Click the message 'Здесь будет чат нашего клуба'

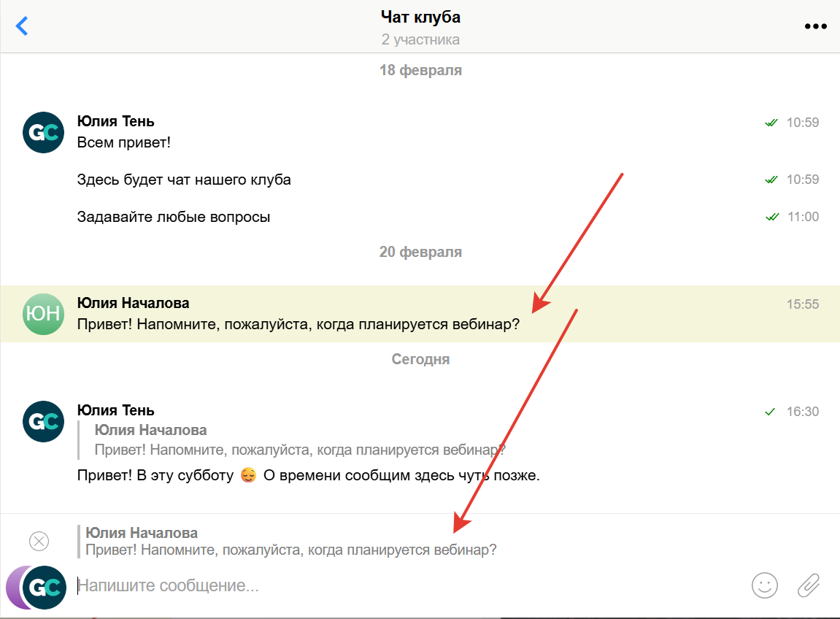click(x=184, y=180)
